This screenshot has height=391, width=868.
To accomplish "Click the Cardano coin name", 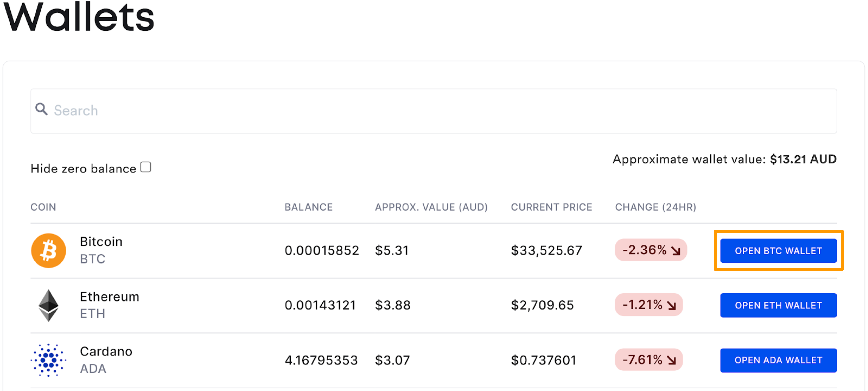I will click(x=106, y=352).
